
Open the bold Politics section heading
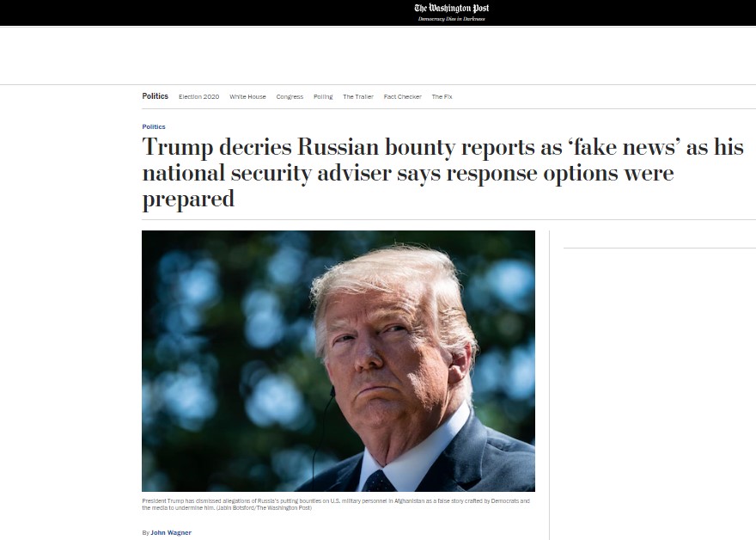point(155,96)
